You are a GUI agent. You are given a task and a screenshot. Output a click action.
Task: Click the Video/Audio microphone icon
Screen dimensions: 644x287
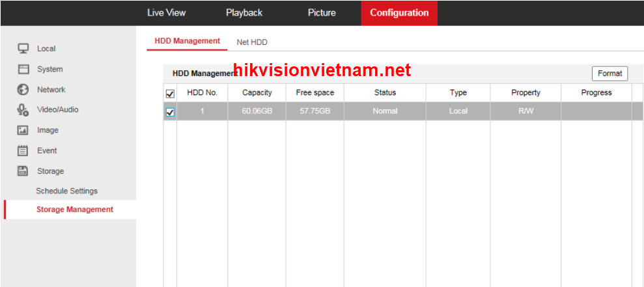(23, 109)
